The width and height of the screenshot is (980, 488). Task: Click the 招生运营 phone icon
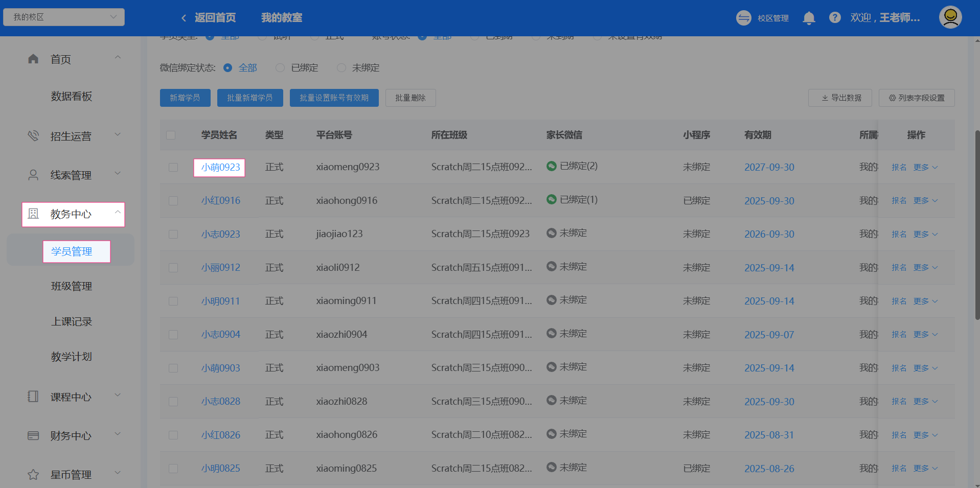[33, 136]
